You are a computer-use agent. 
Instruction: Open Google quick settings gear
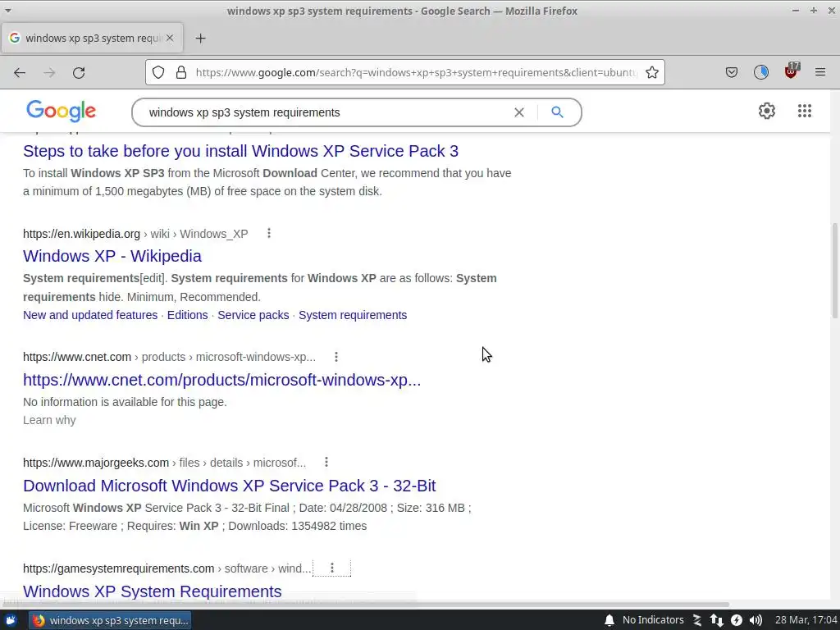(767, 111)
